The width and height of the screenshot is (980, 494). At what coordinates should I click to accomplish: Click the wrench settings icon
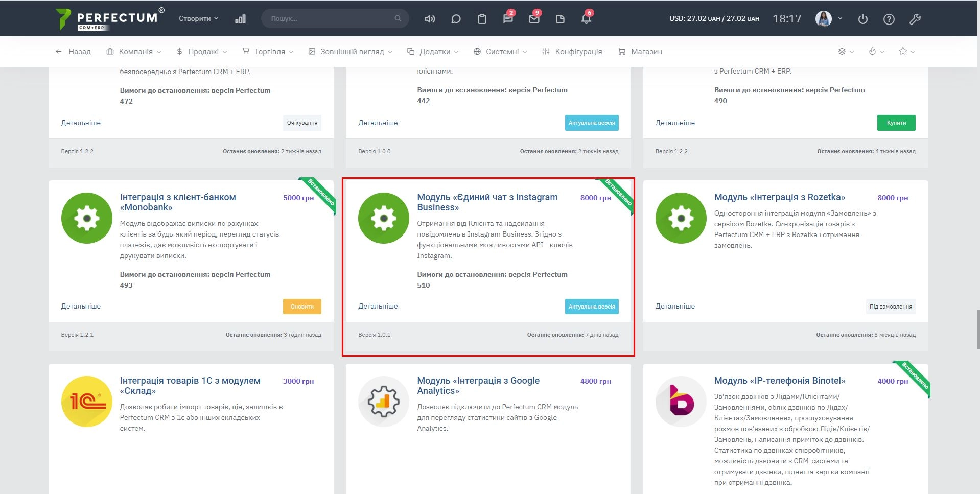(x=915, y=19)
